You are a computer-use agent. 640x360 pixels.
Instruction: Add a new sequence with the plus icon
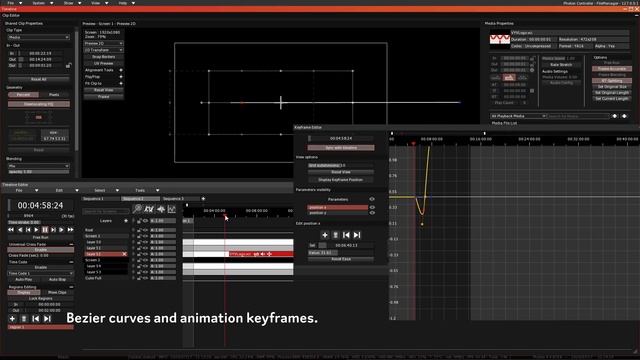[203, 199]
